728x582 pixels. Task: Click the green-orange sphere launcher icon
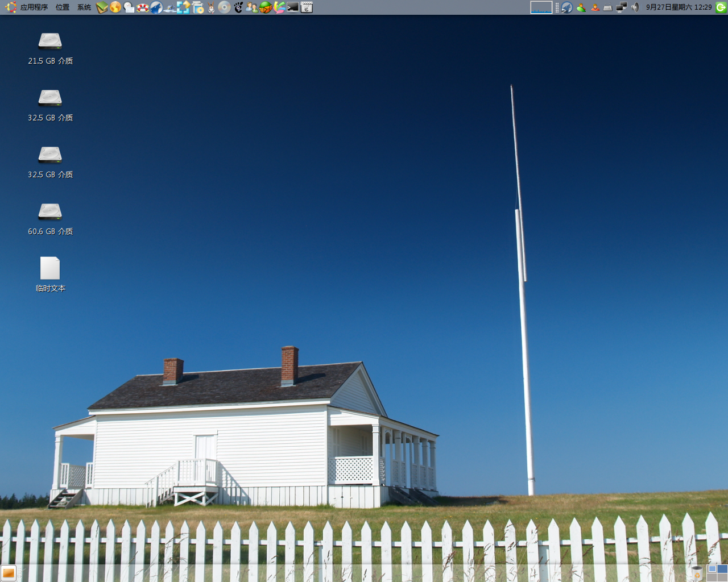(x=266, y=7)
